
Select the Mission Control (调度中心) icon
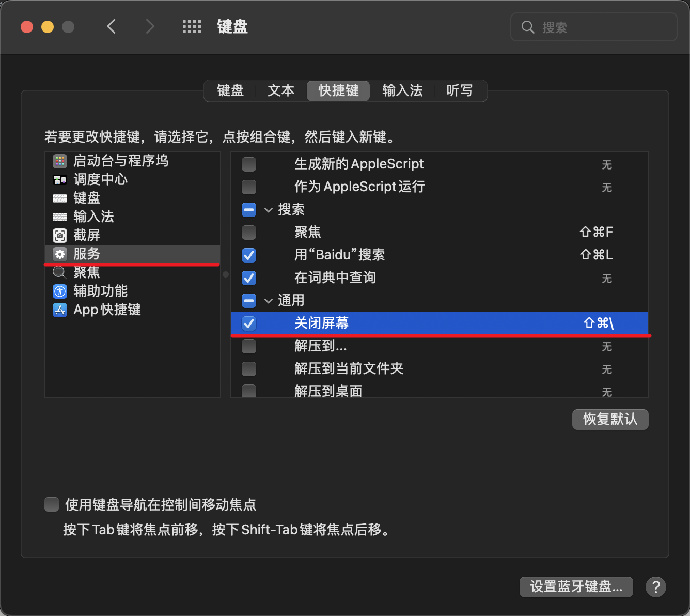60,180
